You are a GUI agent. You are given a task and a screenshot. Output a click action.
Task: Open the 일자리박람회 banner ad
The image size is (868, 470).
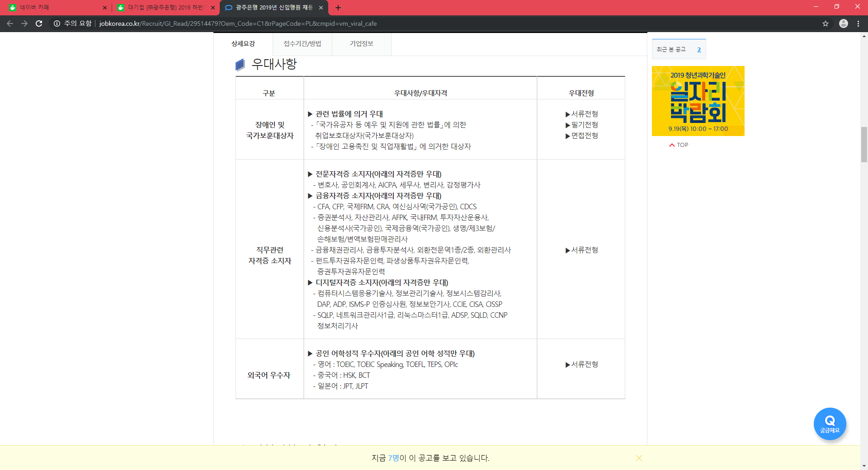tap(698, 101)
